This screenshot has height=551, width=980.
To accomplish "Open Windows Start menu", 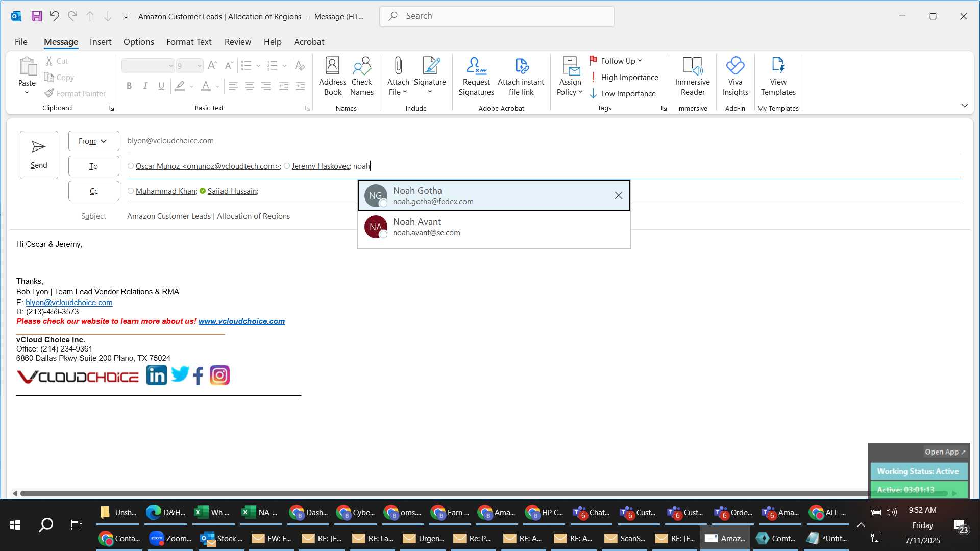I will click(x=15, y=524).
